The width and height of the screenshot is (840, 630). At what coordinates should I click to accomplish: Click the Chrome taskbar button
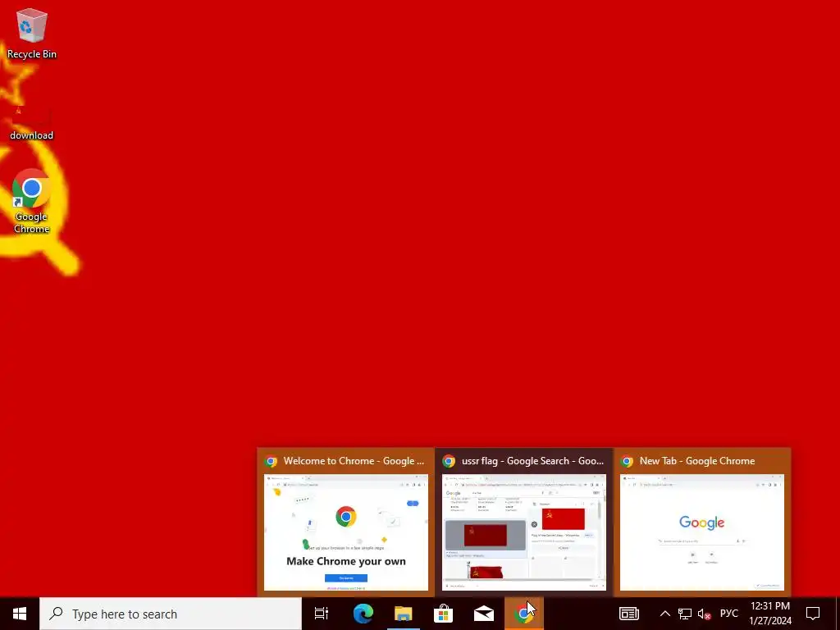click(x=524, y=614)
